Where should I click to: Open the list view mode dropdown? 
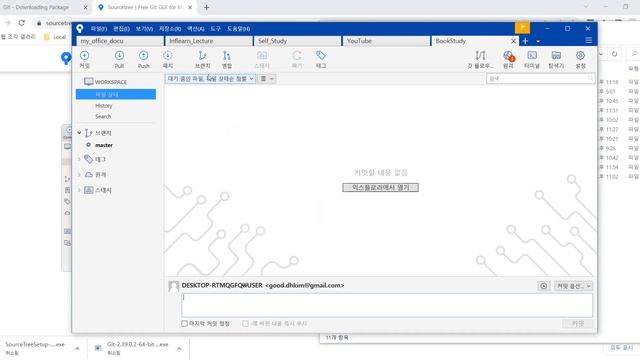pyautogui.click(x=267, y=78)
